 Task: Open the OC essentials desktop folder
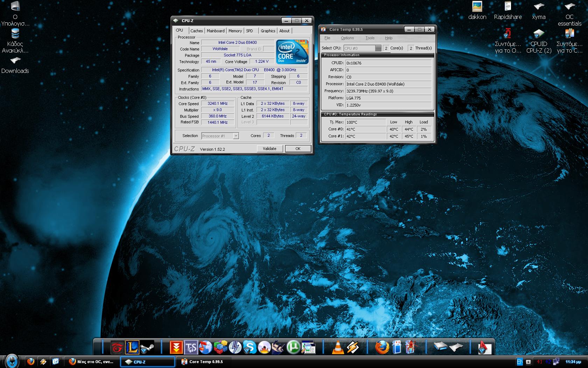569,14
